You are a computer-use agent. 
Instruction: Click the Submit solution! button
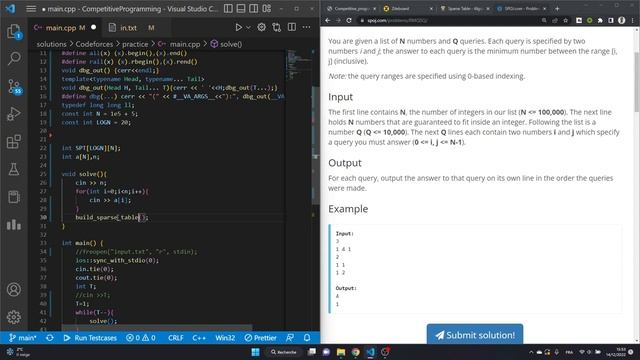click(x=475, y=335)
